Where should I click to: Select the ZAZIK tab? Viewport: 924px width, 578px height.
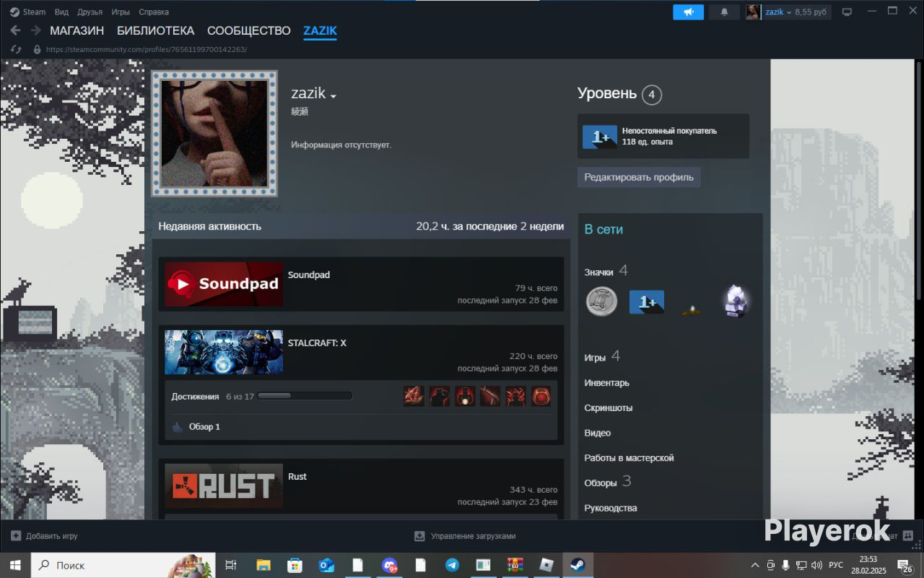point(320,30)
